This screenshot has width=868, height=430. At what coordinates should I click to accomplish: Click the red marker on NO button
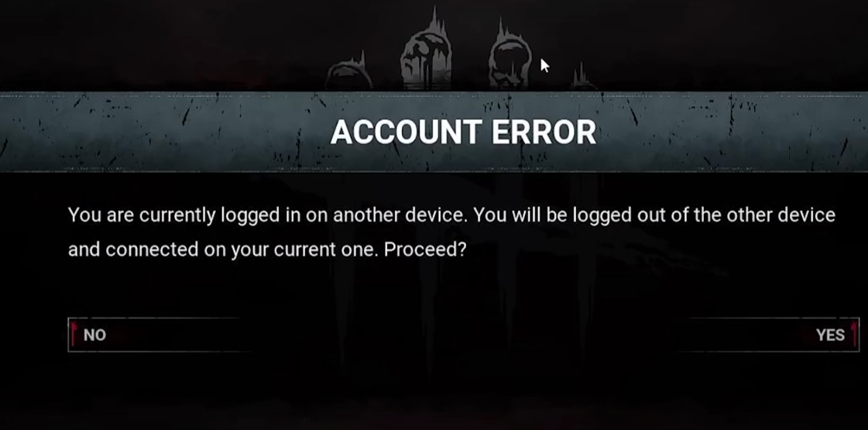(x=73, y=335)
